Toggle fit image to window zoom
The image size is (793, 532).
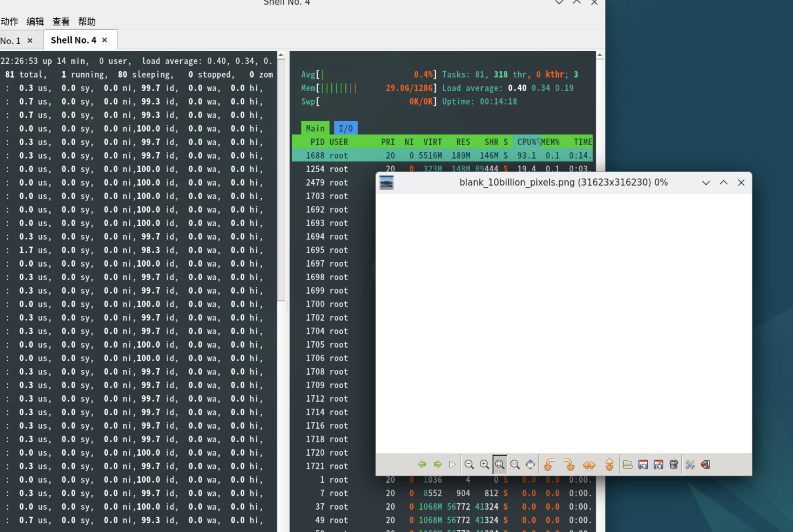pos(500,464)
